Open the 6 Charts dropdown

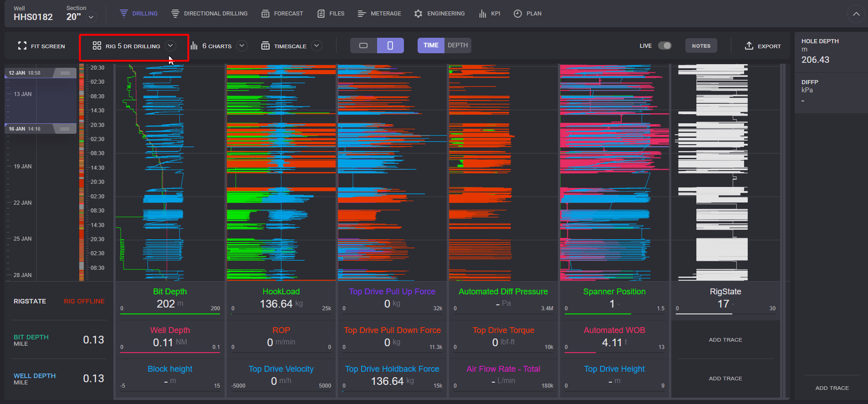(x=242, y=45)
